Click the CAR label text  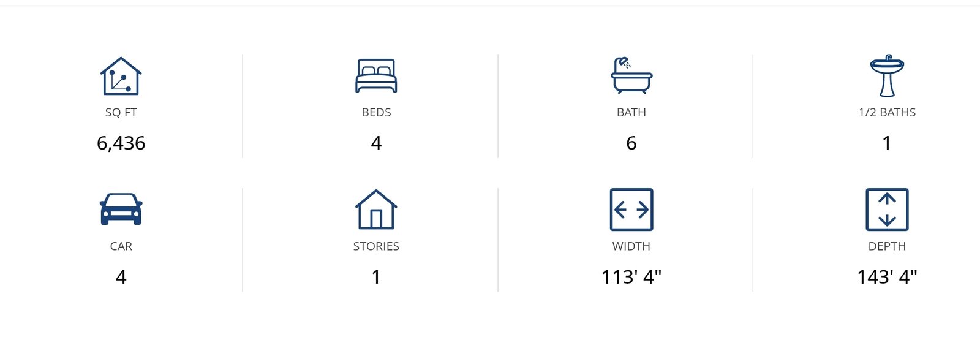(121, 246)
